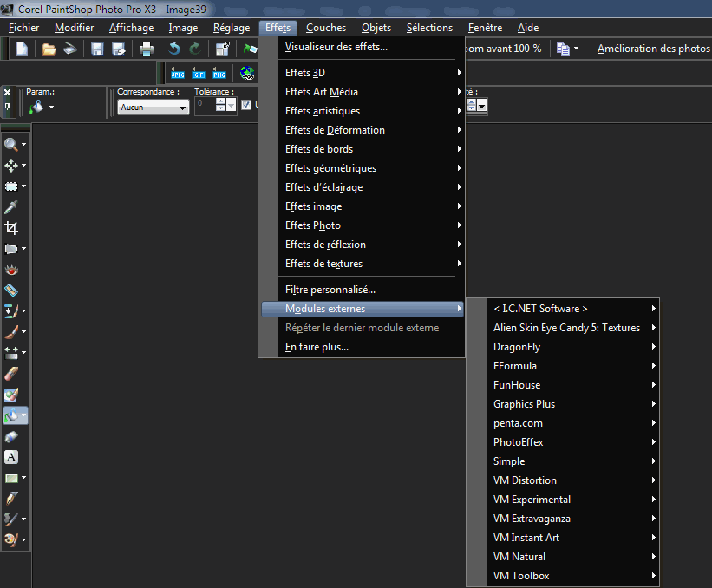Open the Amélioration des photos menu
The width and height of the screenshot is (712, 588).
[653, 49]
